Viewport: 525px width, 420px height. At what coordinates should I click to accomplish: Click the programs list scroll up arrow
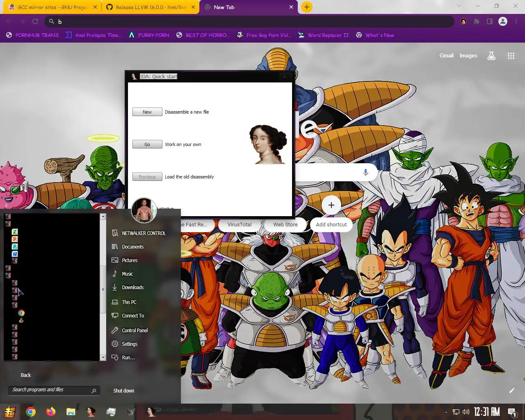click(103, 217)
